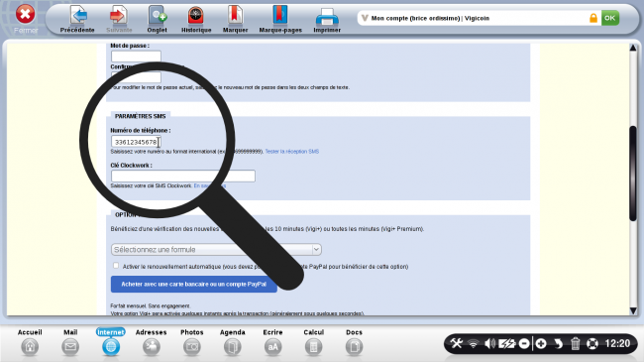Go to Accueil home icon

point(30,342)
